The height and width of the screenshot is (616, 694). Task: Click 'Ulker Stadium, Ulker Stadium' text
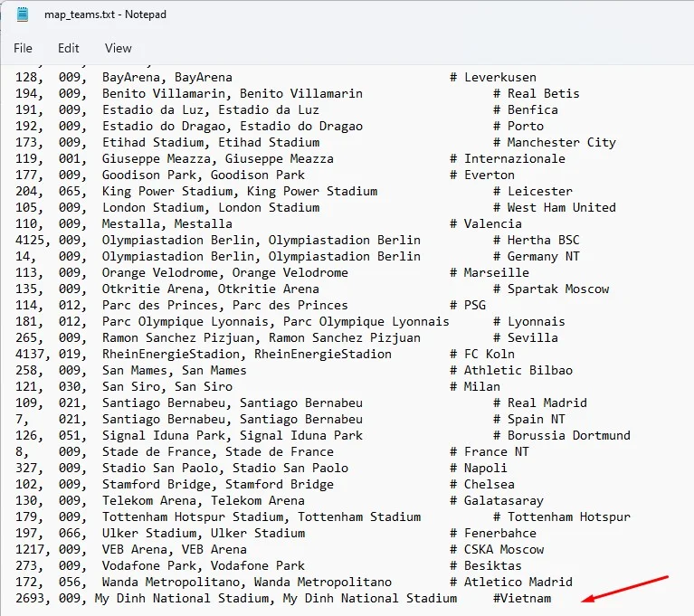point(204,534)
